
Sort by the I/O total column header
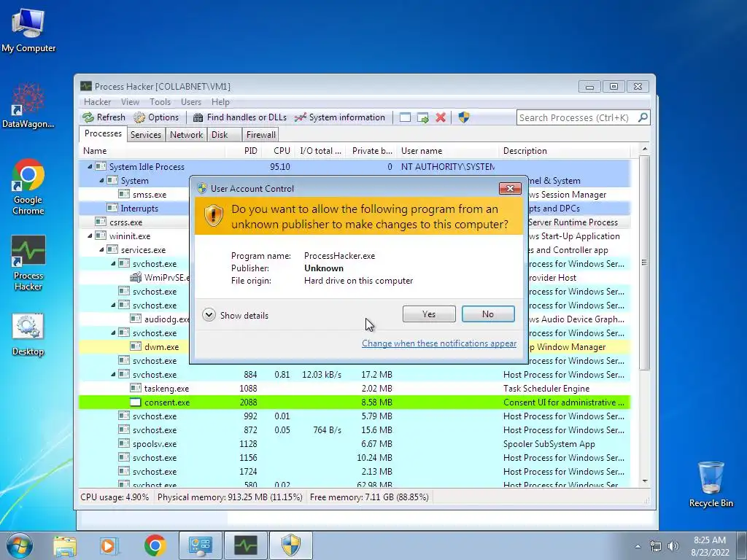pyautogui.click(x=320, y=150)
